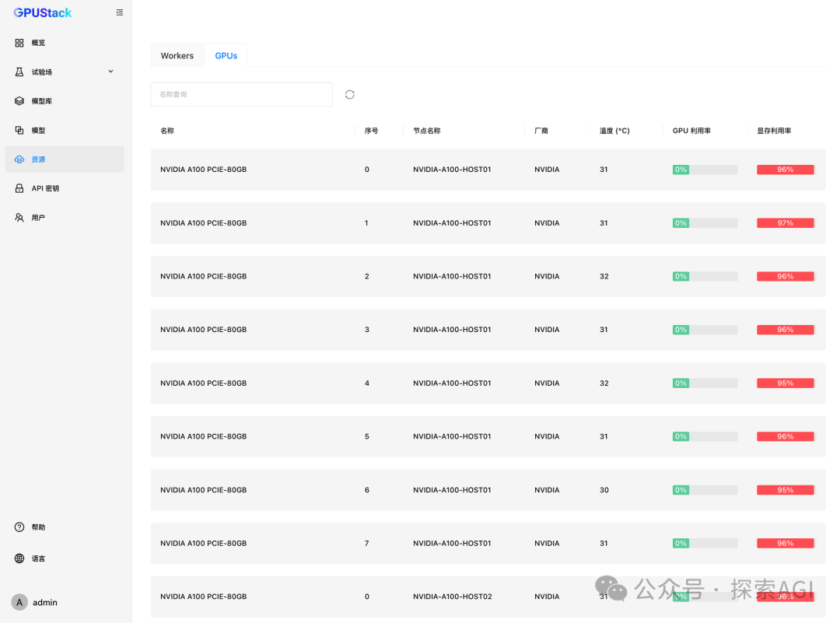
Task: Click NVIDIA-A100-HOST02 node name
Action: 453,597
